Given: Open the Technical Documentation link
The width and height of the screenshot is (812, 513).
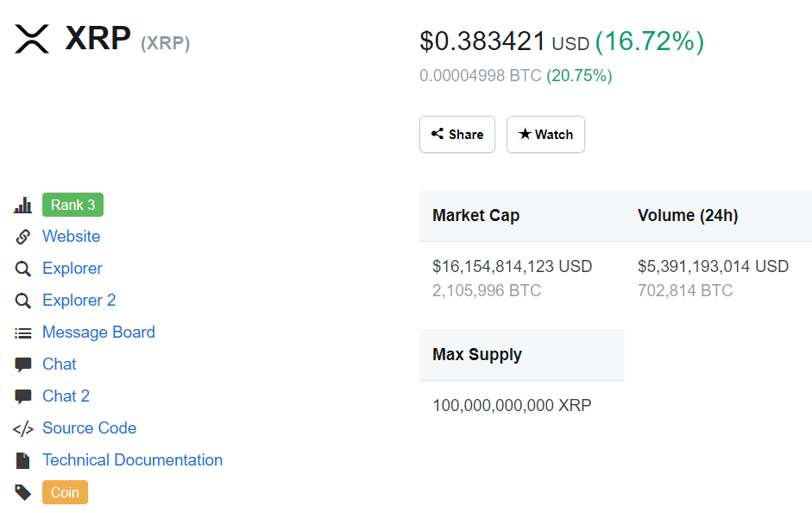Looking at the screenshot, I should tap(132, 460).
